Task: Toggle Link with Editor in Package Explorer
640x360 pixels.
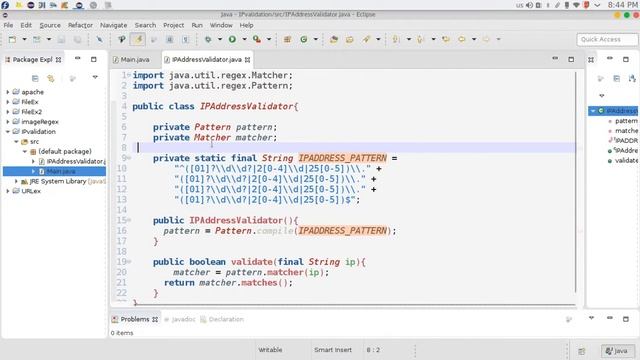Action: (51, 78)
